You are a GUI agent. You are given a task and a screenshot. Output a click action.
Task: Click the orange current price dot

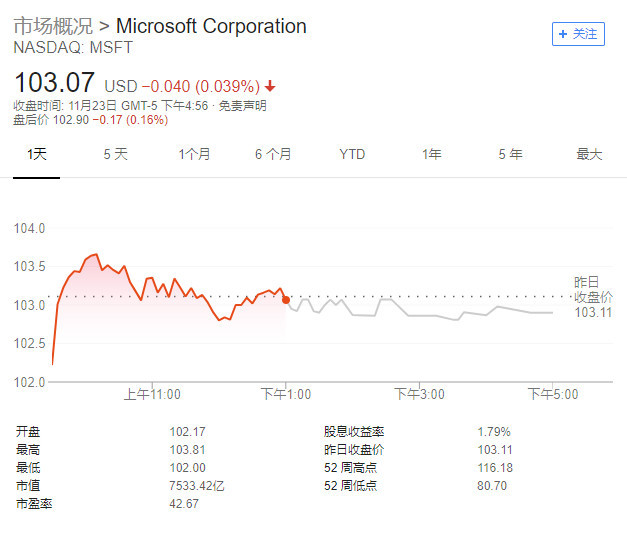[286, 299]
